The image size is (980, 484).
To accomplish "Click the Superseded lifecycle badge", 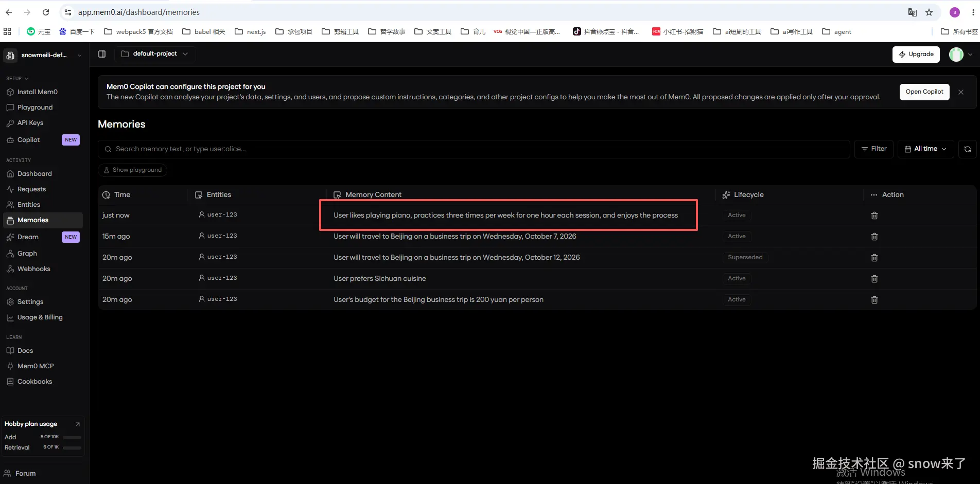I will 745,257.
